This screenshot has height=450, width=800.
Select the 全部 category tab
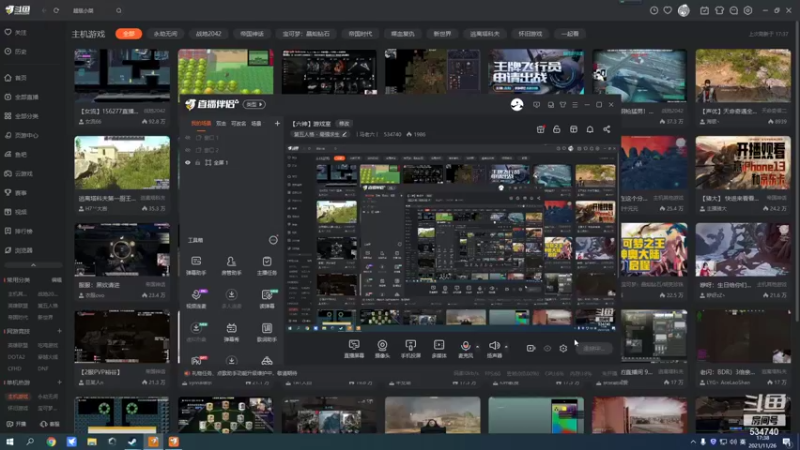point(129,34)
